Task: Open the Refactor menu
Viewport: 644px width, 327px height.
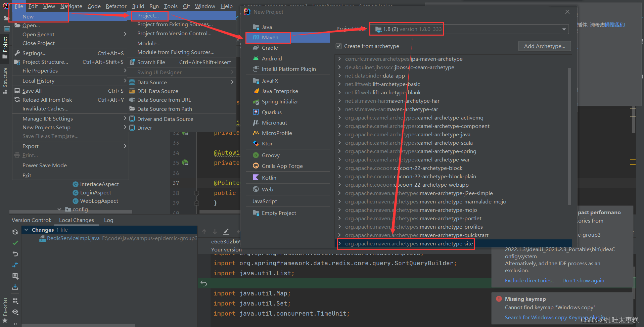Action: pos(116,6)
